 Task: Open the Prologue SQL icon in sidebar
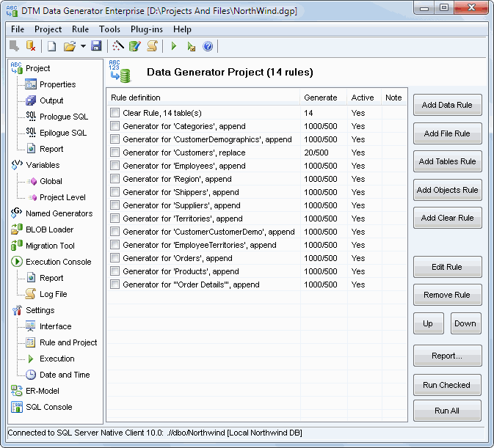point(31,116)
